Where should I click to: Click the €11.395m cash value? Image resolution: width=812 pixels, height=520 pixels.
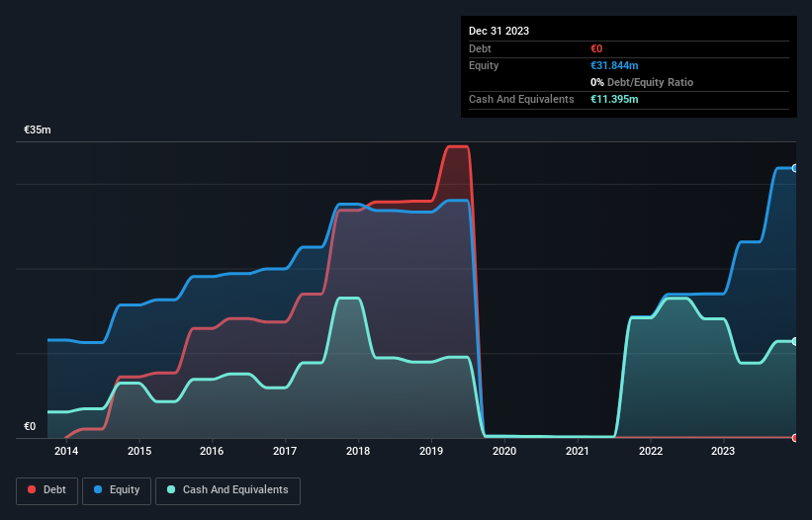point(614,99)
